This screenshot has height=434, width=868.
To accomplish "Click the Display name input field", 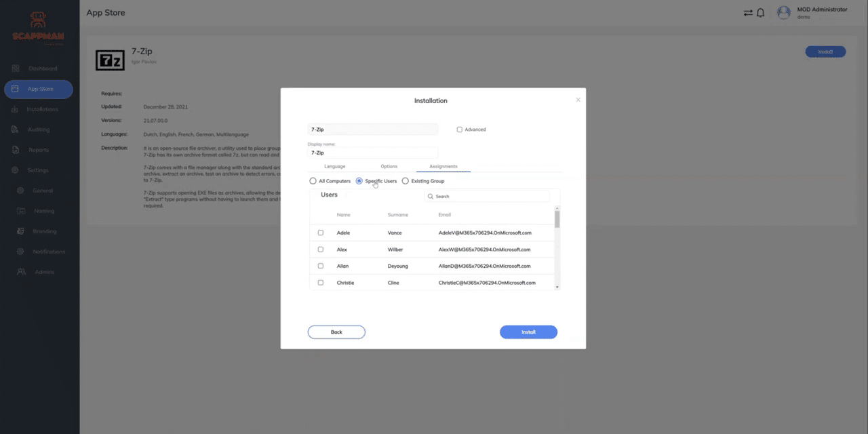I will (373, 153).
